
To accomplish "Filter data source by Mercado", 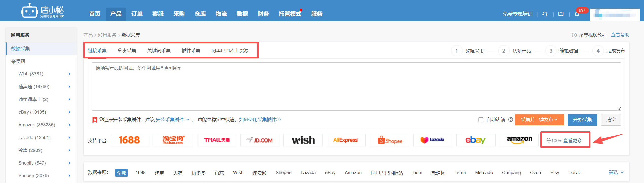I will point(484,173).
